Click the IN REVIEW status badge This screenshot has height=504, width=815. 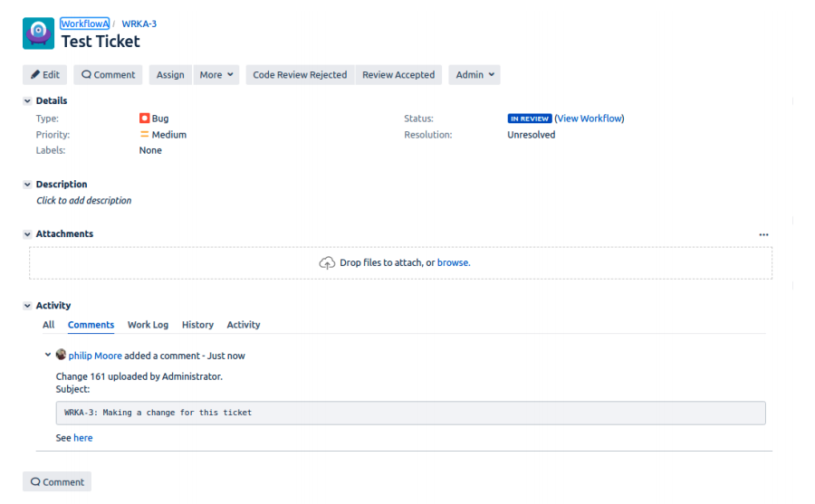(x=530, y=119)
